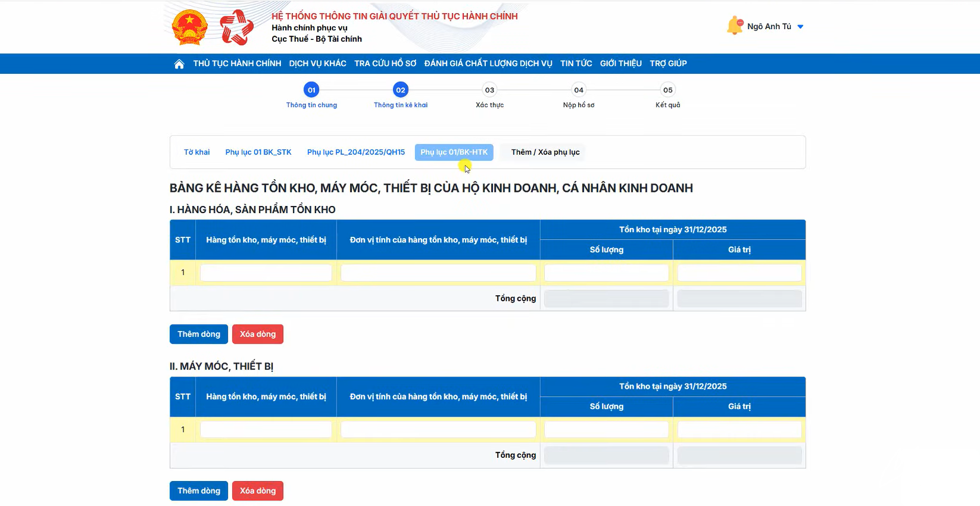Click the 'Tổng cộng' label in the inventory goods table
Viewport: 980px width, 506px height.
coord(516,299)
